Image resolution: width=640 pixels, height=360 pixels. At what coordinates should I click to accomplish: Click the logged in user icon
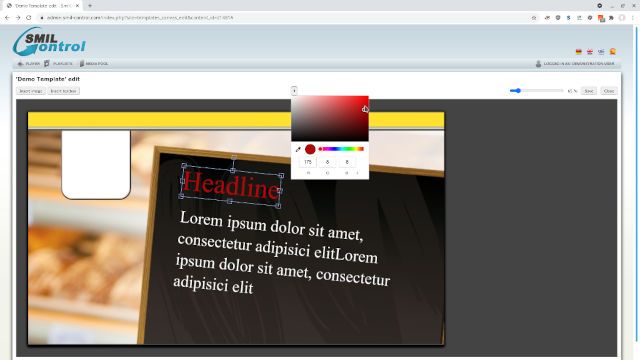click(x=538, y=64)
